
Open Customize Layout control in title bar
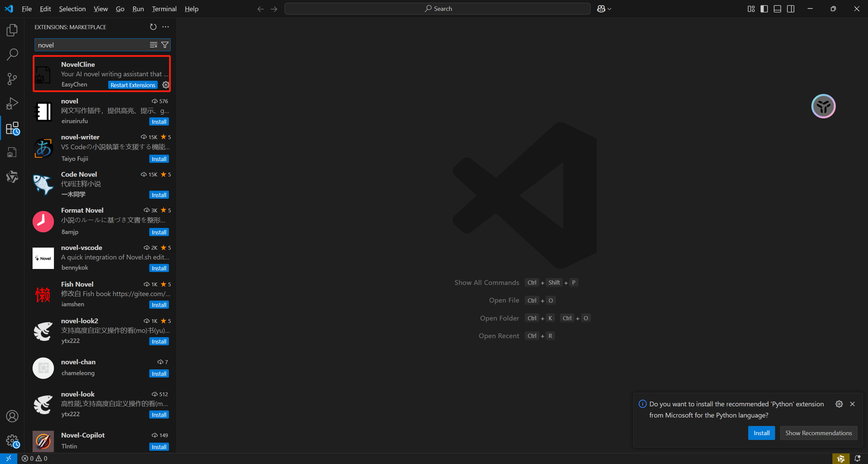pyautogui.click(x=751, y=9)
